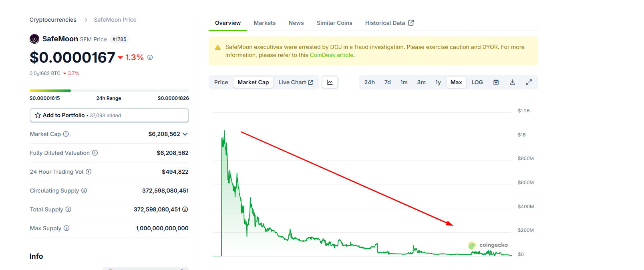This screenshot has height=270, width=644.
Task: Open Live Chart external link
Action: (296, 82)
